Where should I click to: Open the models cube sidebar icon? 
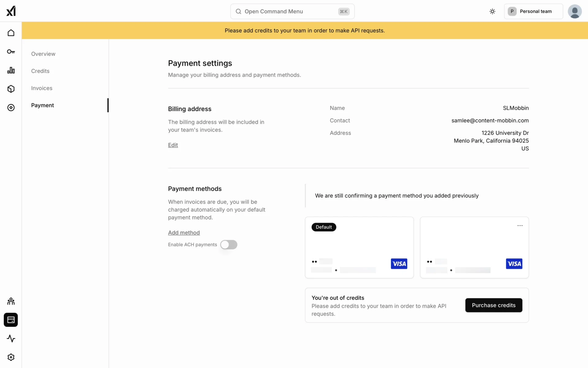click(x=11, y=89)
